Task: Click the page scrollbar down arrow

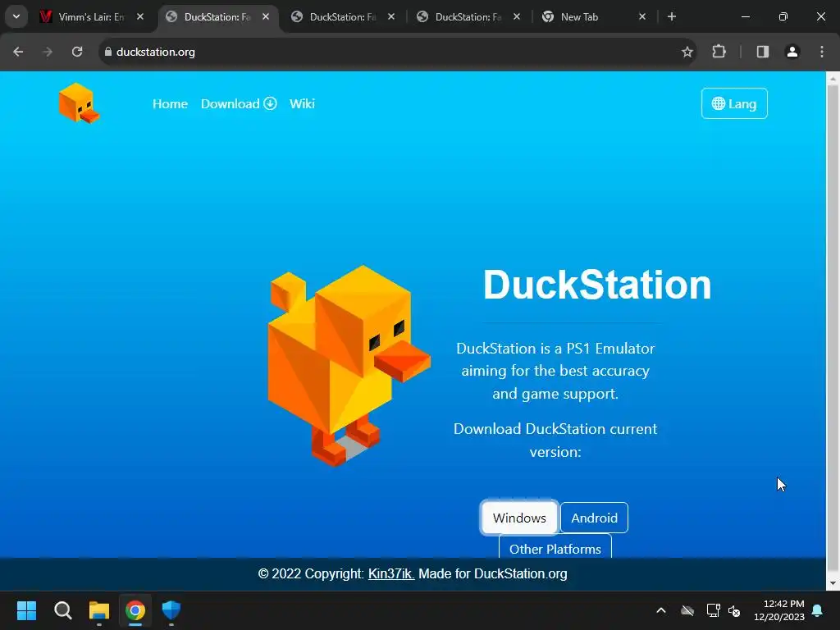Action: 833,583
